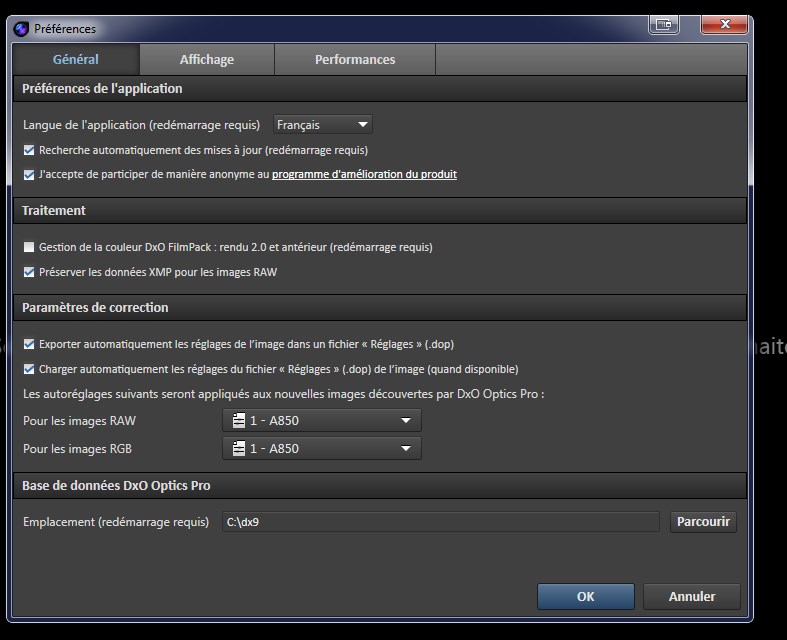This screenshot has width=787, height=640.
Task: Open the Performances tab
Action: pos(355,59)
